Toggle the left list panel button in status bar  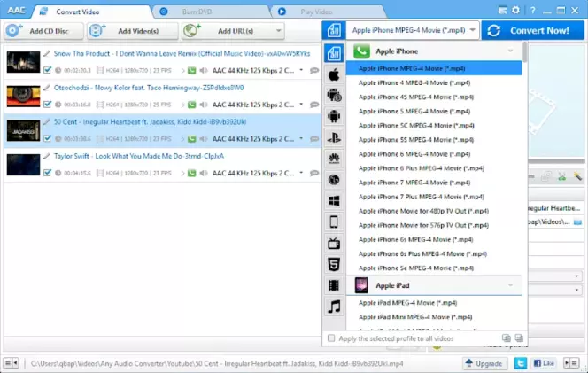pyautogui.click(x=11, y=363)
